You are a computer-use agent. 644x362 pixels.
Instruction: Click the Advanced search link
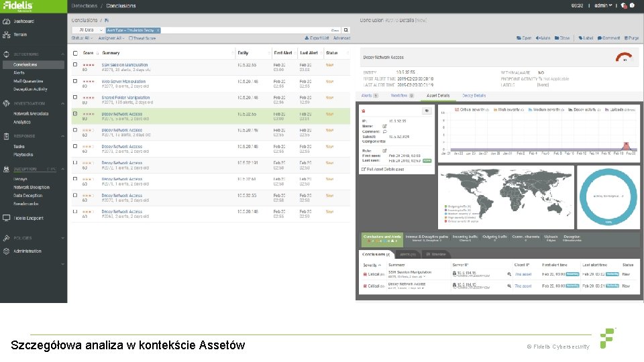[x=341, y=38]
